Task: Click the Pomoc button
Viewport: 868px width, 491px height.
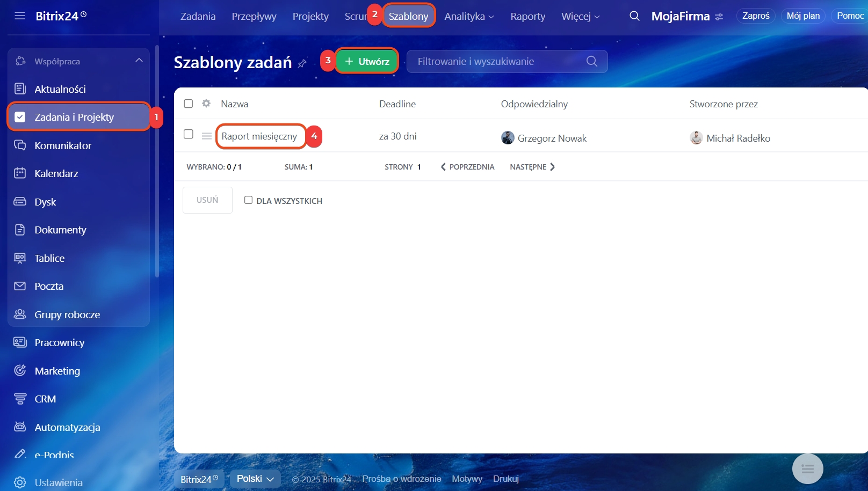Action: pyautogui.click(x=850, y=16)
